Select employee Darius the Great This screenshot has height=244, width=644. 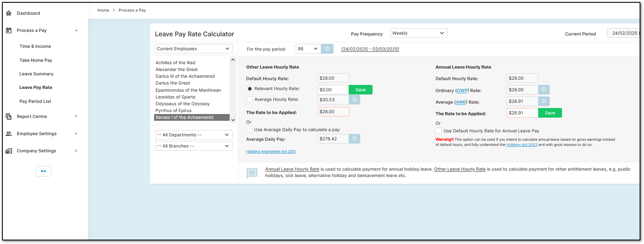173,83
